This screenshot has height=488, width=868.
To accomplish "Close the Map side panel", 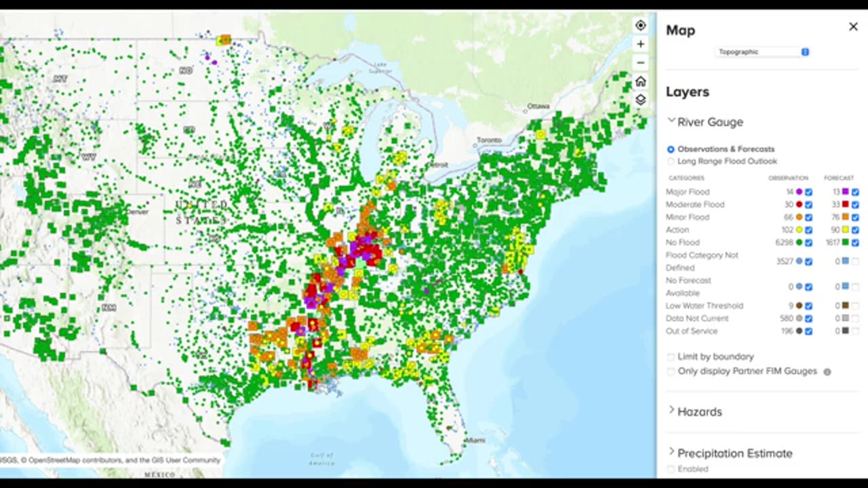I will point(853,26).
